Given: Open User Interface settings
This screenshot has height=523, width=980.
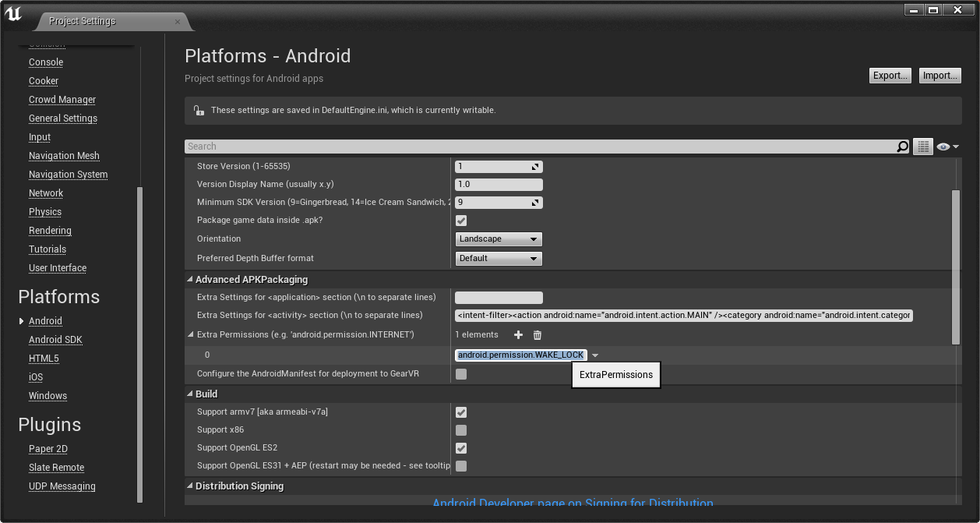Looking at the screenshot, I should (58, 268).
